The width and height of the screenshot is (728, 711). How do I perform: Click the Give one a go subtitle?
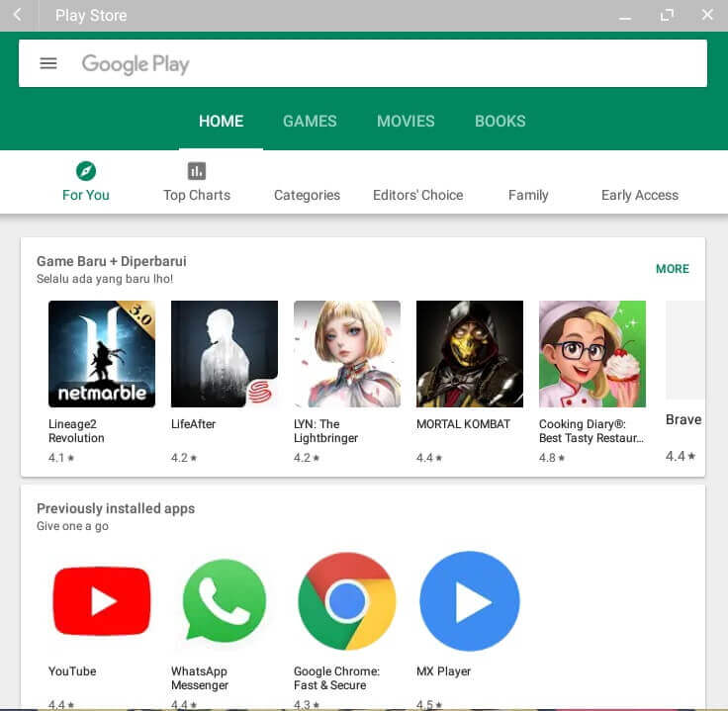click(72, 526)
